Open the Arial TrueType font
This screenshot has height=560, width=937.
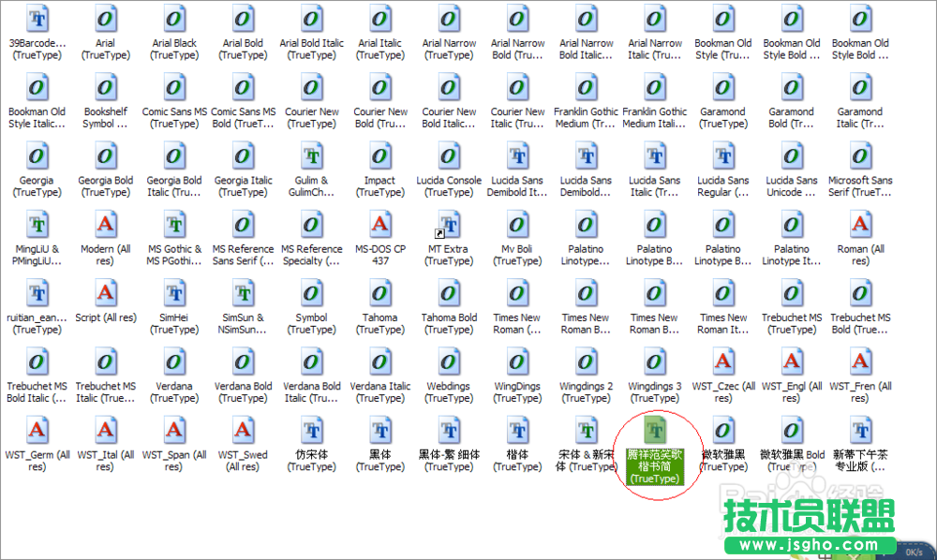(105, 21)
